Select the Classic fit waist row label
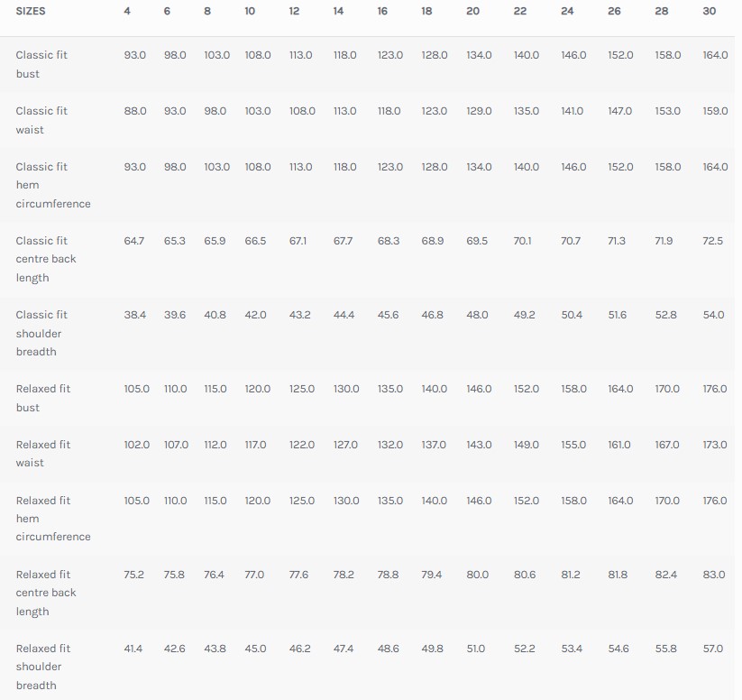Viewport: 742px width, 700px height. pyautogui.click(x=41, y=120)
